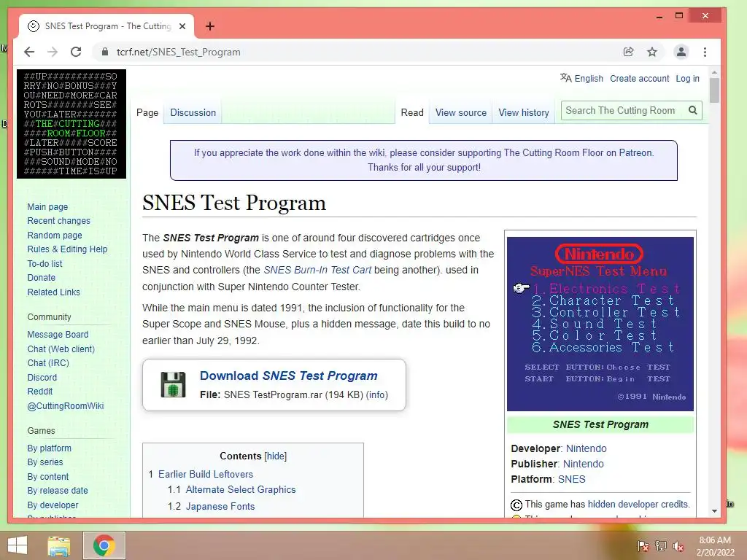Open @CuttingRoomWiki link
747x560 pixels.
[x=65, y=405]
